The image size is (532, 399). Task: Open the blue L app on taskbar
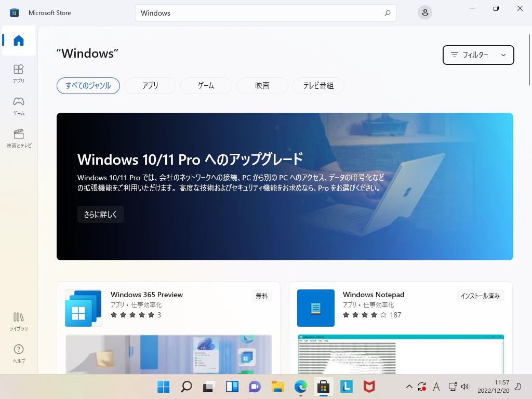coord(347,387)
